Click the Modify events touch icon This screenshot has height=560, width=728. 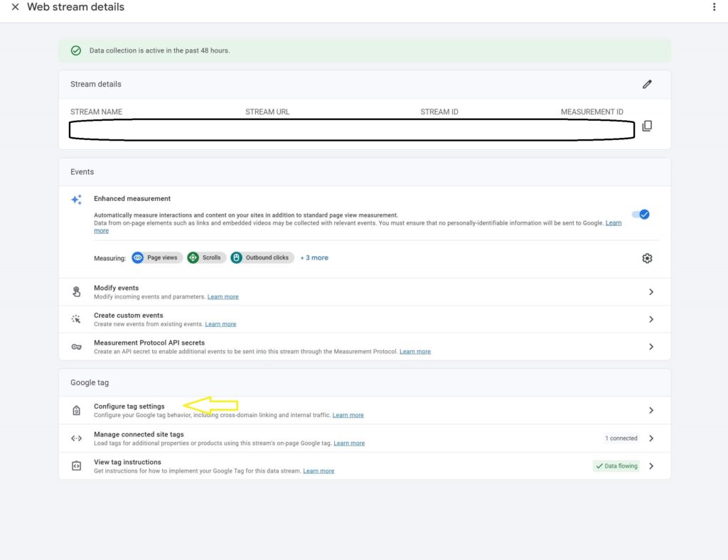pos(77,292)
